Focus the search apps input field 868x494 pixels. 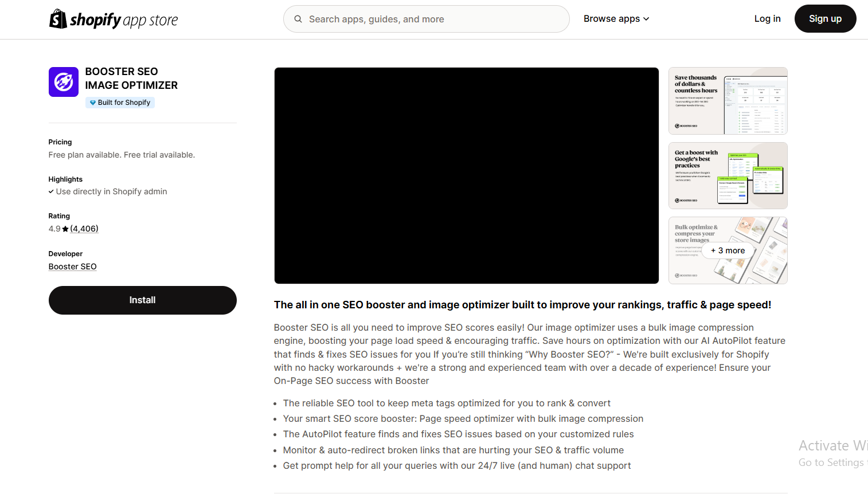tap(426, 19)
